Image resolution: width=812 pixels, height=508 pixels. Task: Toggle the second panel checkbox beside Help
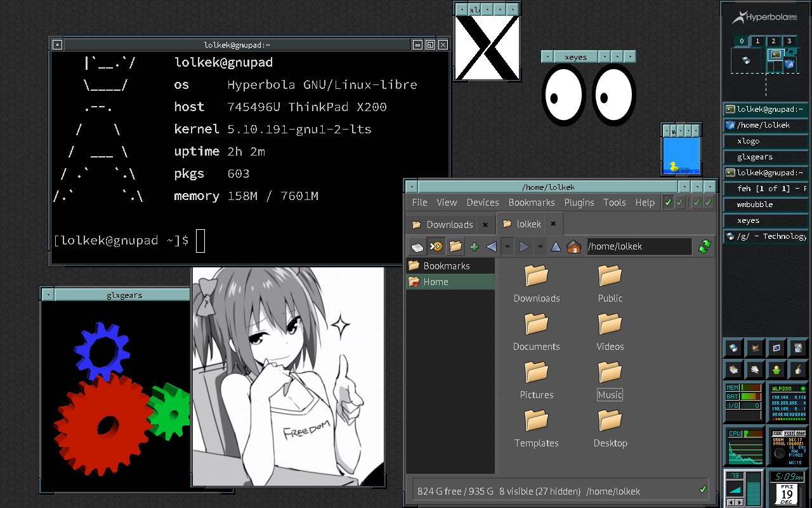[679, 203]
